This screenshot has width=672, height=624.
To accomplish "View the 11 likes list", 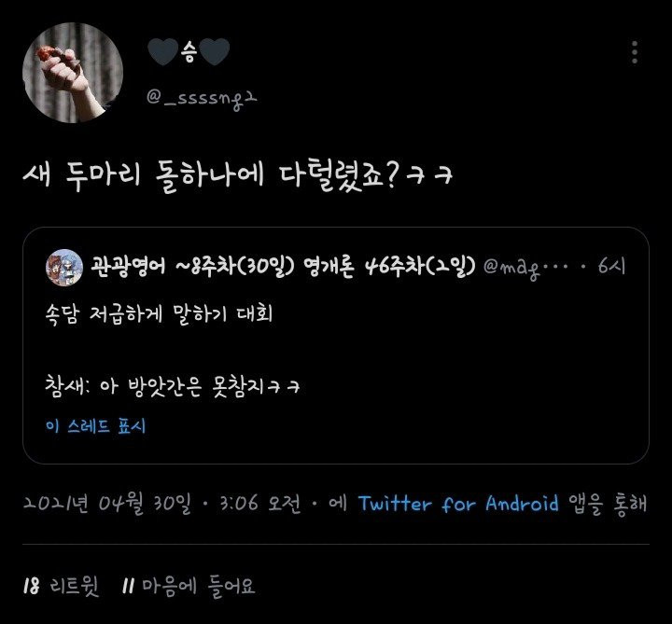I will pos(189,586).
